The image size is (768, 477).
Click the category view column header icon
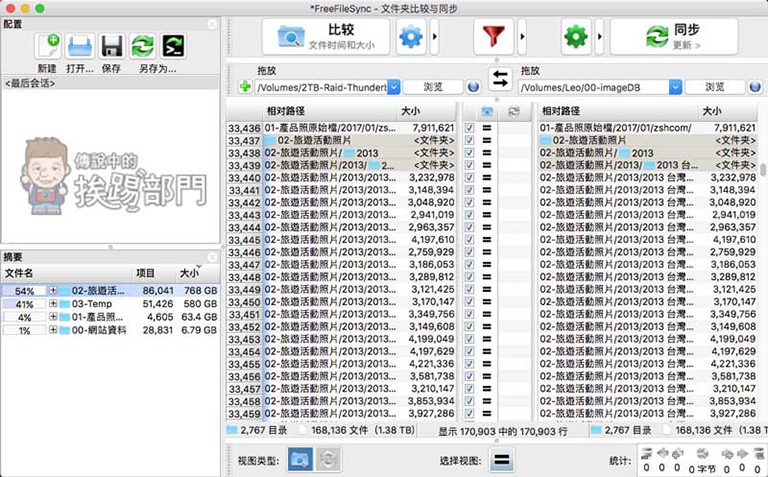click(x=487, y=112)
